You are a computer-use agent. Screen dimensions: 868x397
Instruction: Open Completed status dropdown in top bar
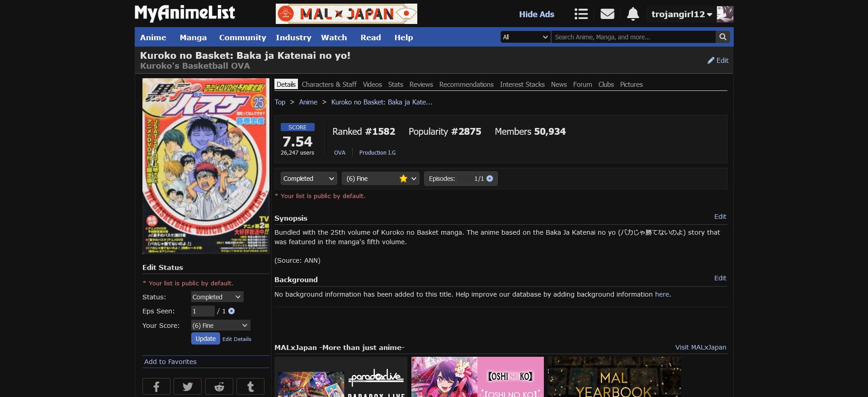[309, 179]
